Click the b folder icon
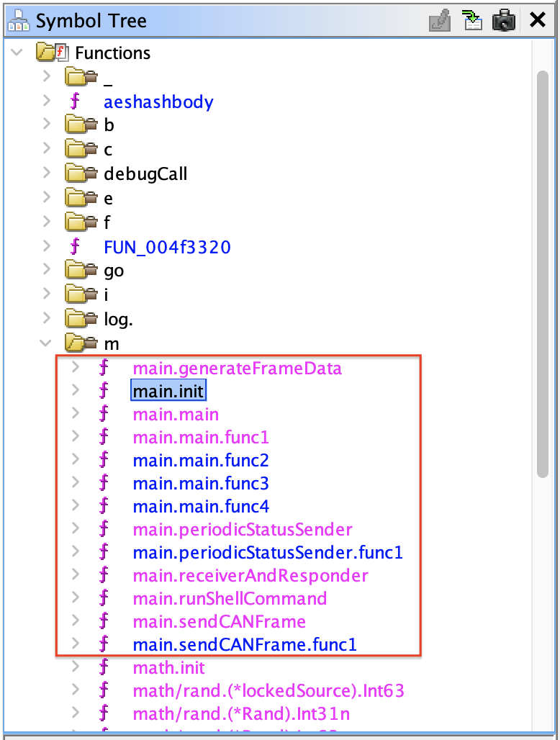This screenshot has width=560, height=740. click(81, 125)
